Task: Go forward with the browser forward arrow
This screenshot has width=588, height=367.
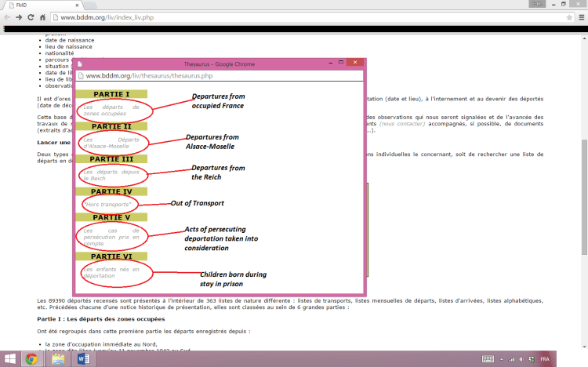Action: coord(19,17)
